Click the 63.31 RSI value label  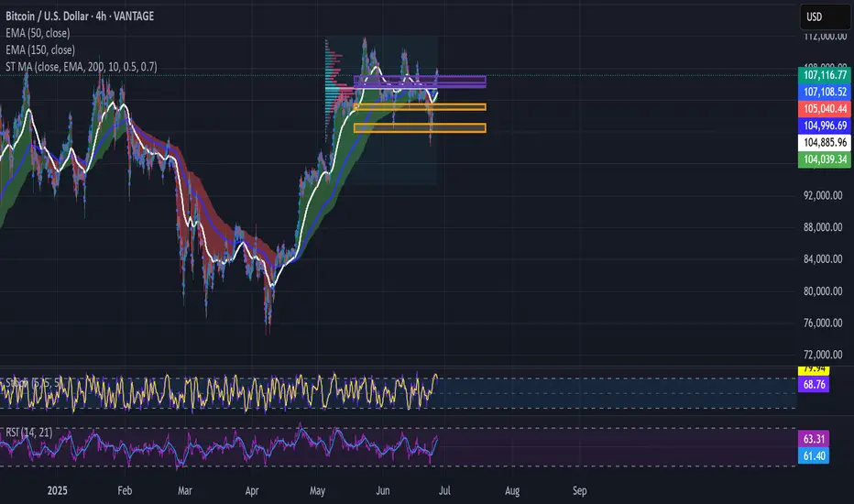(x=814, y=439)
